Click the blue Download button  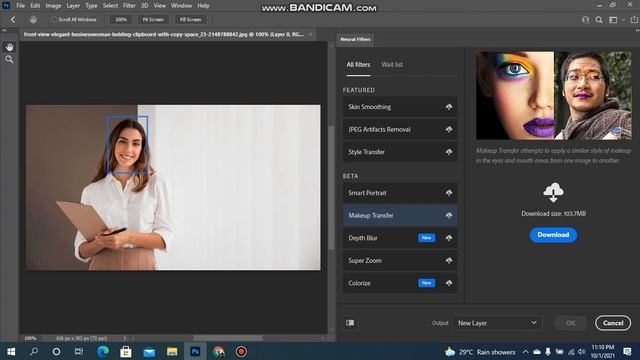point(553,235)
